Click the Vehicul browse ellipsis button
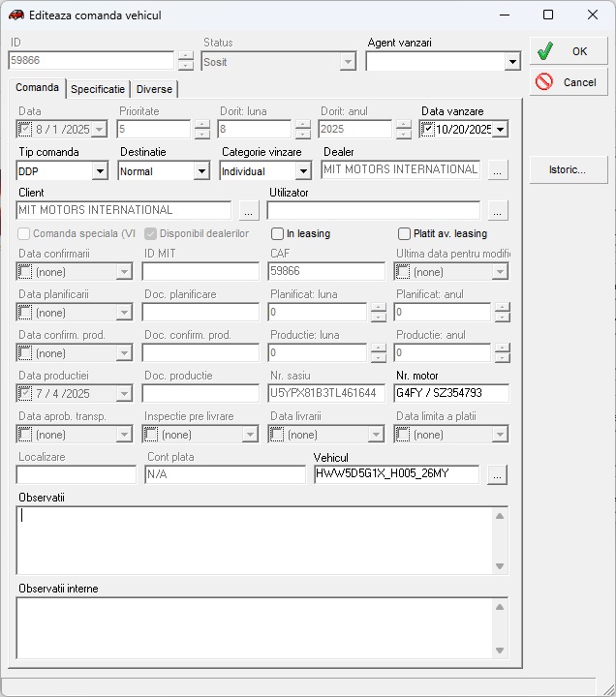616x697 pixels. [498, 474]
